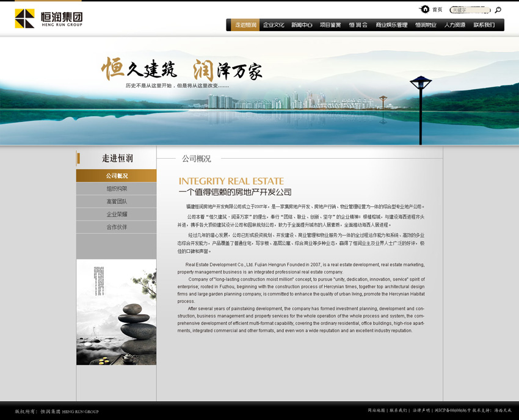Click the Heng Run Group logo
This screenshot has width=519, height=420.
click(48, 18)
